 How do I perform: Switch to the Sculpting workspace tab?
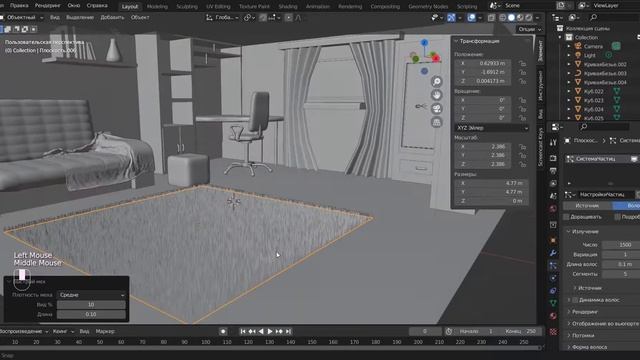point(187,7)
